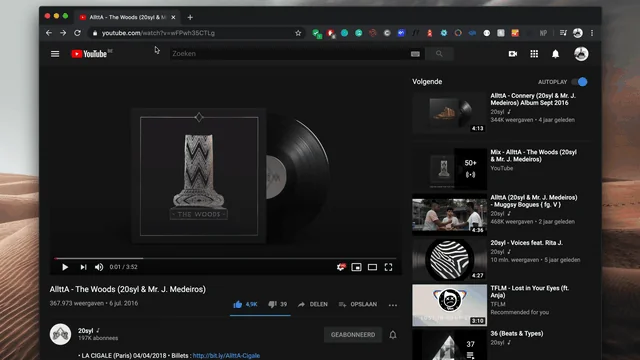This screenshot has height=360, width=640.
Task: Click in the Zoeken search field
Action: pyautogui.click(x=290, y=53)
